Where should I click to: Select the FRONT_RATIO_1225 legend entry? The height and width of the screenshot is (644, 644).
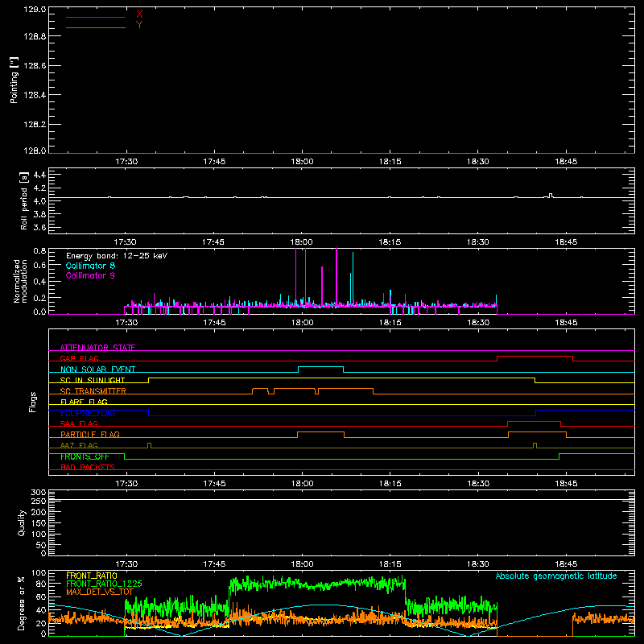[104, 584]
